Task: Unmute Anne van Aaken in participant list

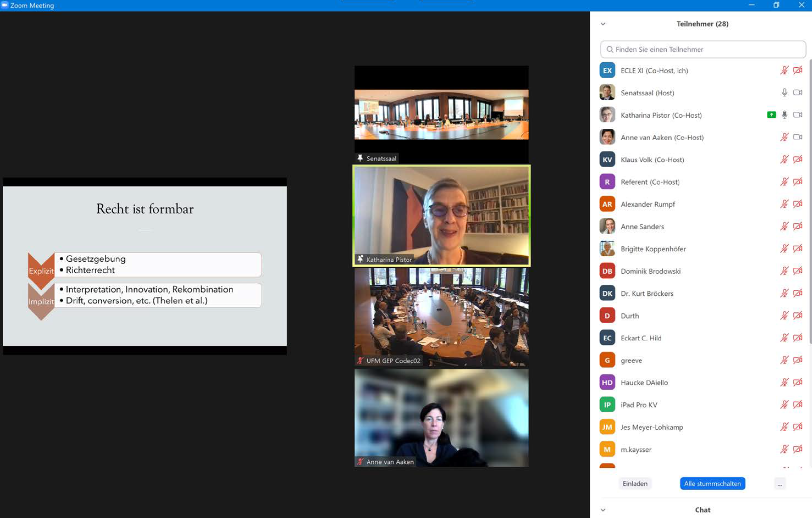Action: click(x=784, y=137)
